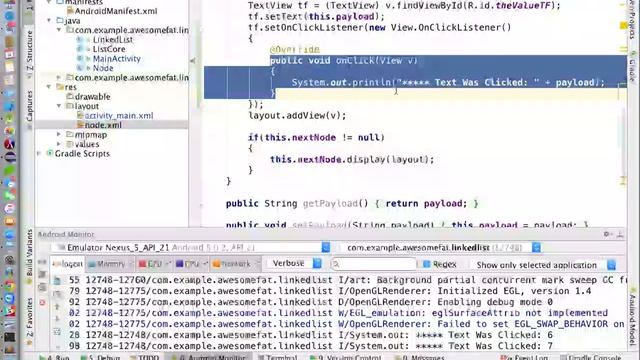Click the AndroidManifest.xml file icon
The height and width of the screenshot is (360, 640).
click(x=70, y=11)
